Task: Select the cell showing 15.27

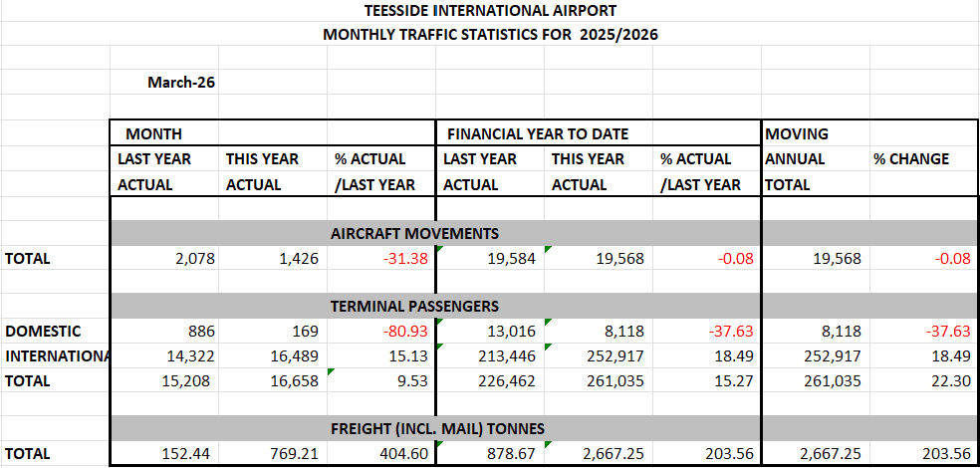Action: [x=707, y=380]
